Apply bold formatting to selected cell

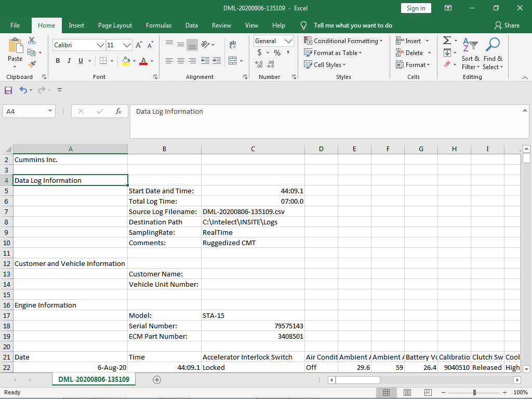58,61
